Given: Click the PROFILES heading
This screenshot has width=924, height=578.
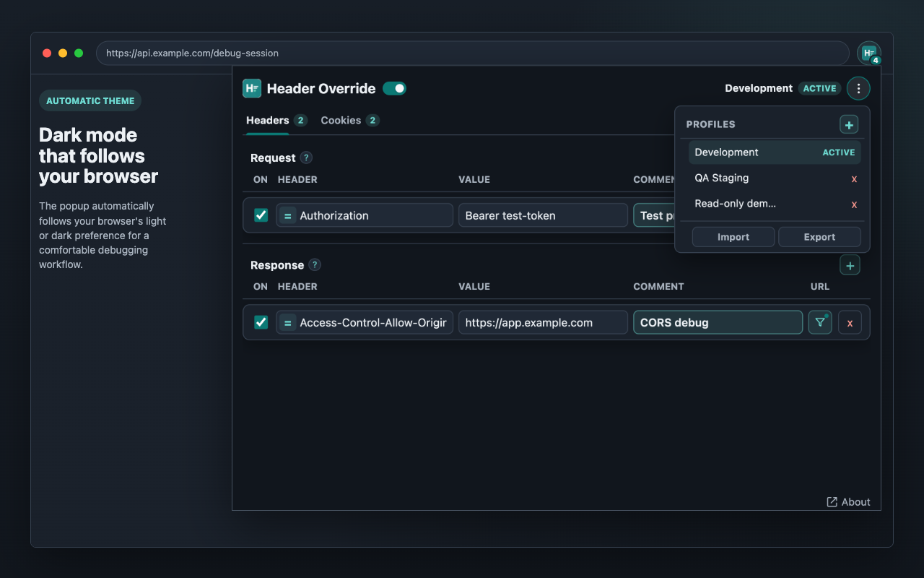Looking at the screenshot, I should coord(710,124).
